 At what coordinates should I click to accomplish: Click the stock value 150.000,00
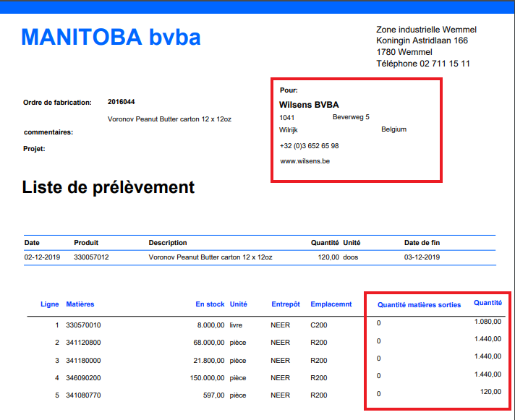pyautogui.click(x=208, y=378)
